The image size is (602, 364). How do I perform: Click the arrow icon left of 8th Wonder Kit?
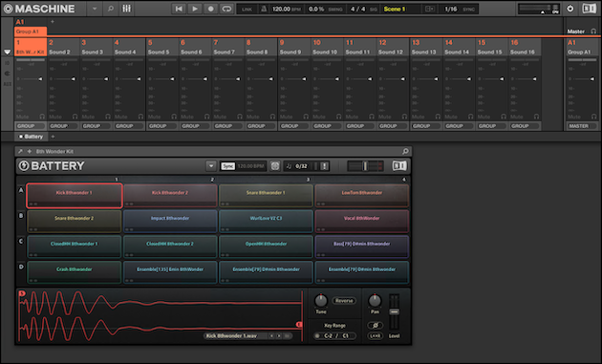pyautogui.click(x=20, y=151)
